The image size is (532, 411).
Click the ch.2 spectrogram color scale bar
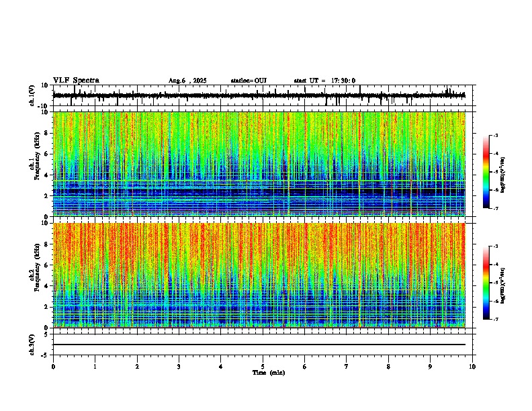(x=486, y=283)
